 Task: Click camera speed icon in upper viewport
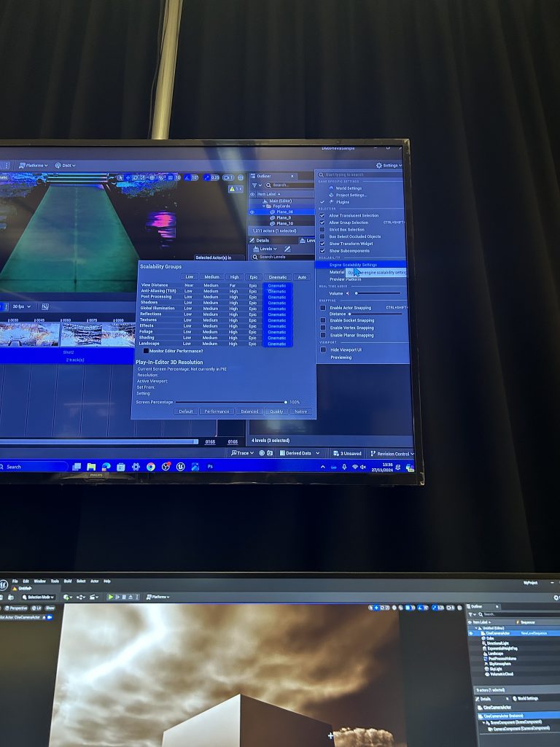(x=228, y=177)
